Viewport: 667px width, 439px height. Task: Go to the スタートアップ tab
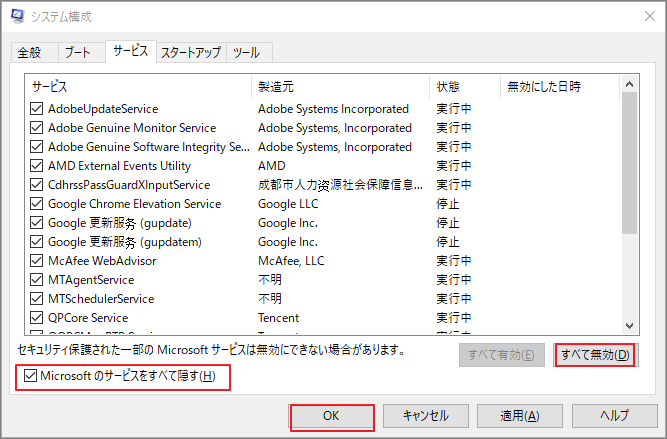[191, 52]
